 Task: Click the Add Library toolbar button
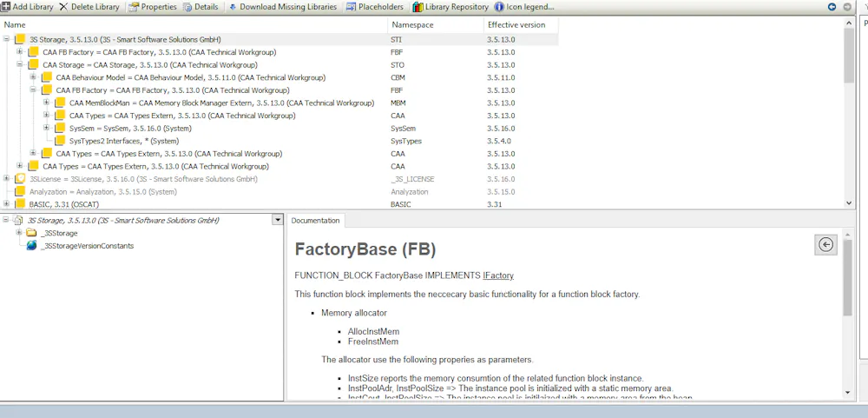pyautogui.click(x=27, y=7)
